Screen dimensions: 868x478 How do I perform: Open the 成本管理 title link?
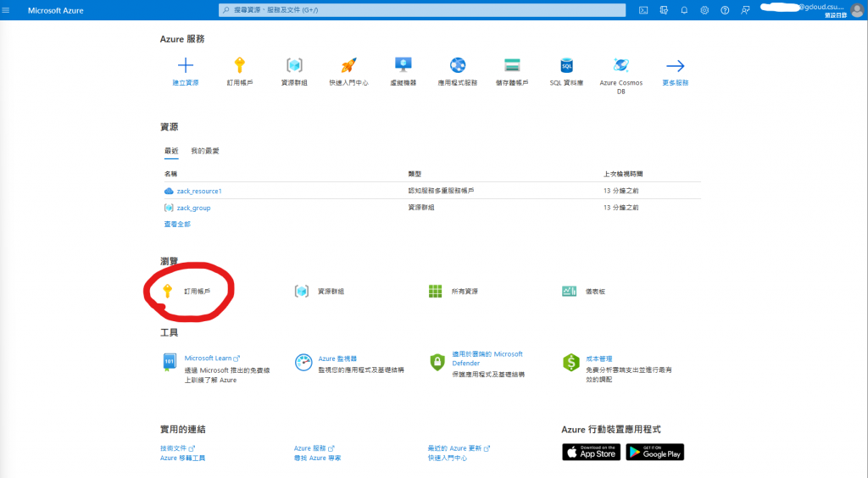(x=599, y=358)
